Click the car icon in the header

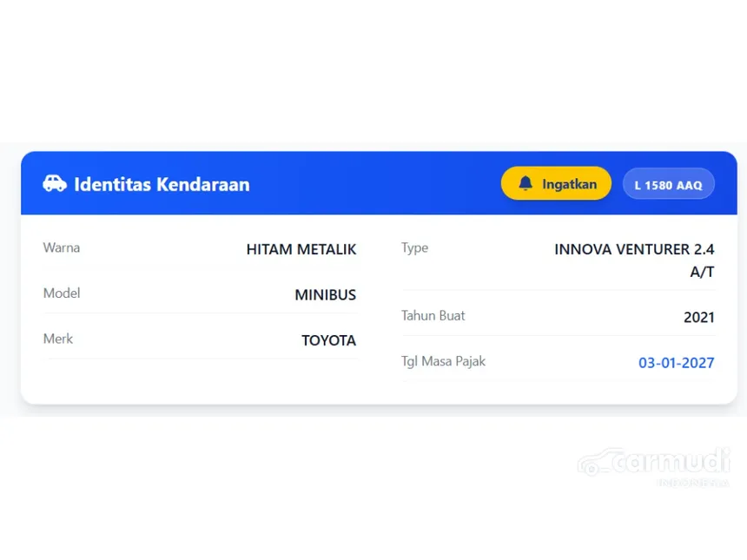point(54,184)
